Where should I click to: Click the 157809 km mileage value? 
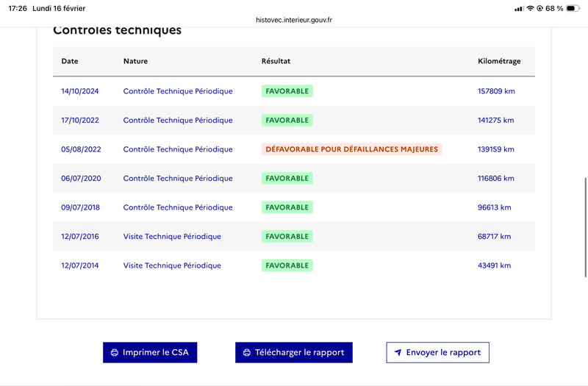[496, 91]
